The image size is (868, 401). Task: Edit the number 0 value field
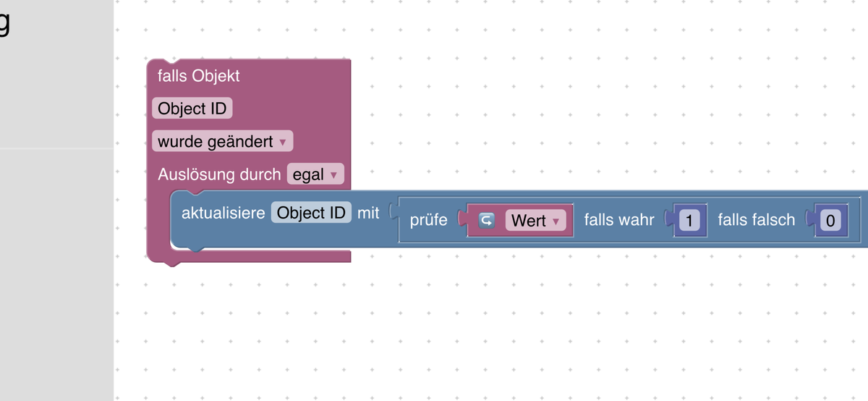pos(831,221)
